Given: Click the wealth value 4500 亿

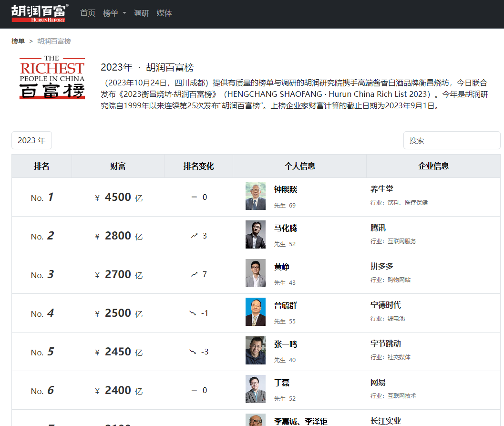Looking at the screenshot, I should (119, 197).
